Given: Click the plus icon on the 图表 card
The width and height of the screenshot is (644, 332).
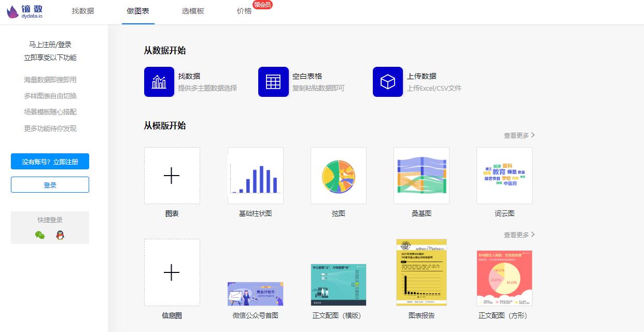Looking at the screenshot, I should [172, 176].
